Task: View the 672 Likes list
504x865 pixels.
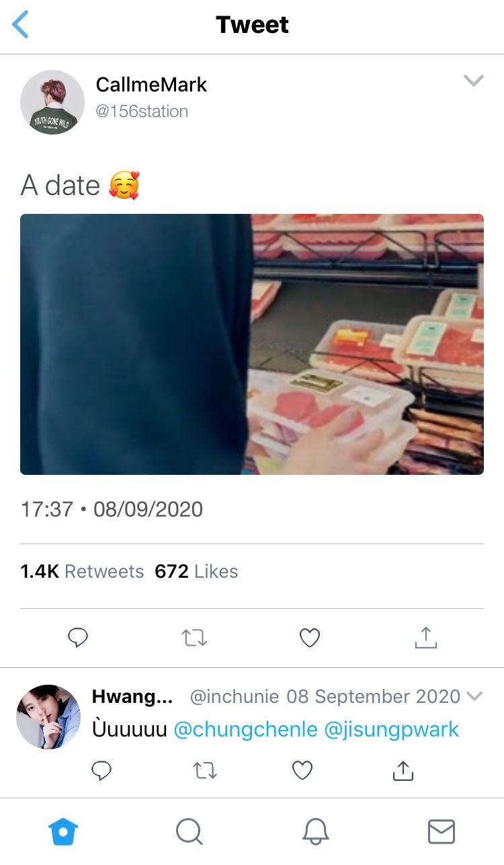Action: [x=196, y=571]
